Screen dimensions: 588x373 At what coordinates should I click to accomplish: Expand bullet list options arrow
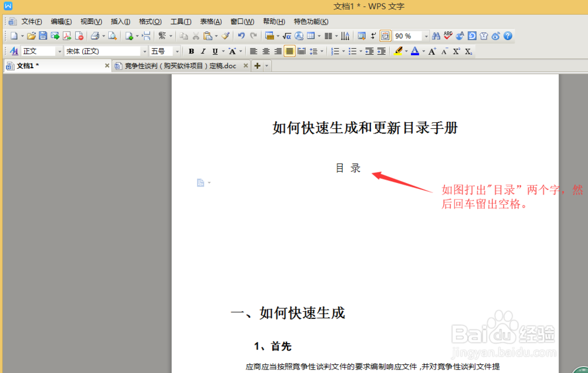coord(361,51)
